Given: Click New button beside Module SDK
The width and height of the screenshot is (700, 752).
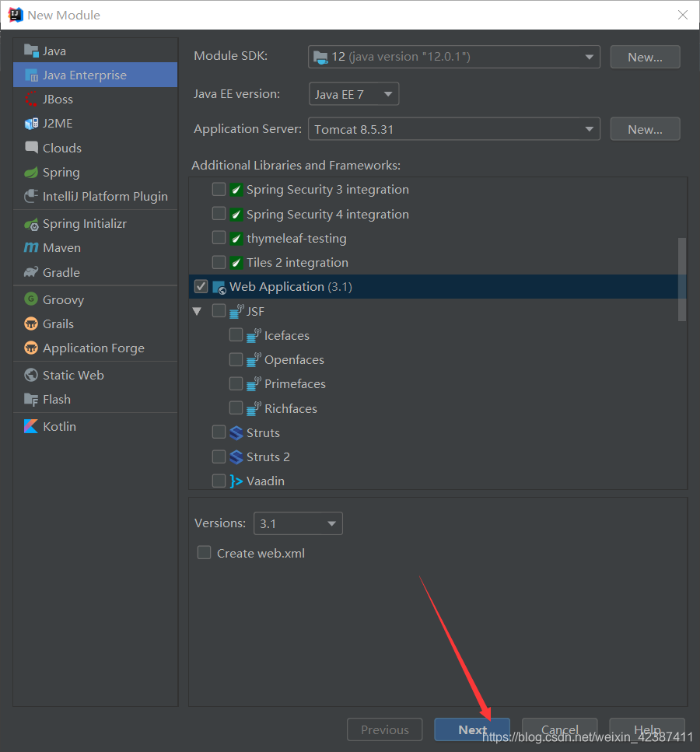Looking at the screenshot, I should point(645,57).
